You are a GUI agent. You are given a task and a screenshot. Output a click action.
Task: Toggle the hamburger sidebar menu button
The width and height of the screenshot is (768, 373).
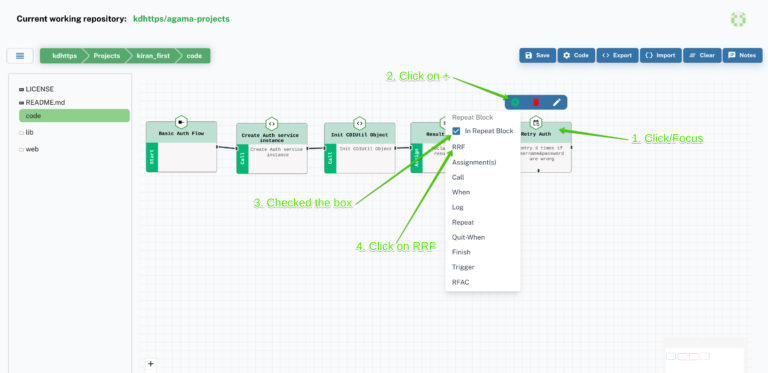20,56
